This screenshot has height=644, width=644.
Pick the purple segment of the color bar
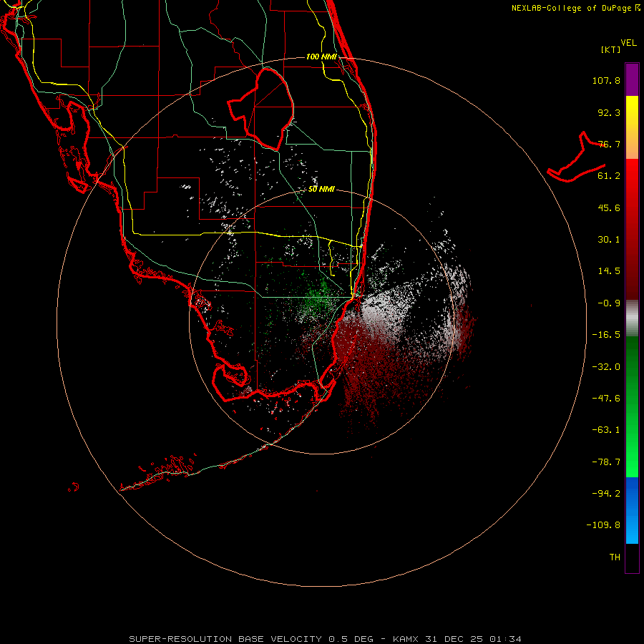[632, 79]
